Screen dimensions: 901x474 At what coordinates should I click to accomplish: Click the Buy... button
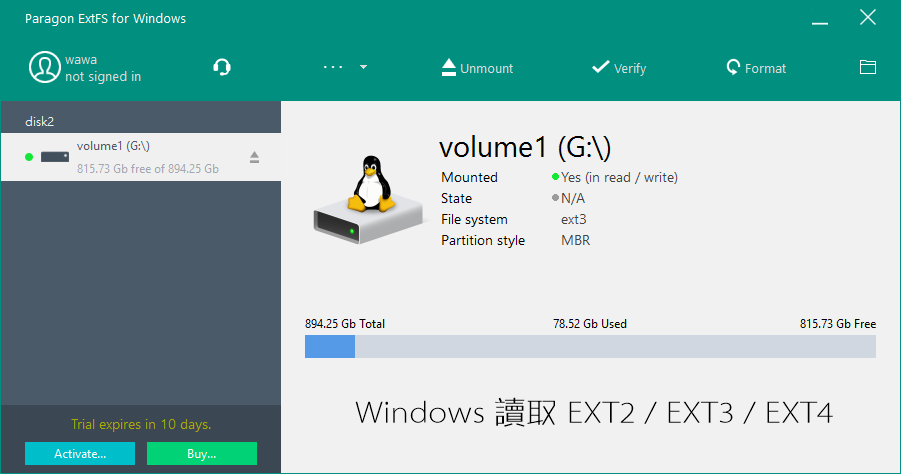click(202, 453)
